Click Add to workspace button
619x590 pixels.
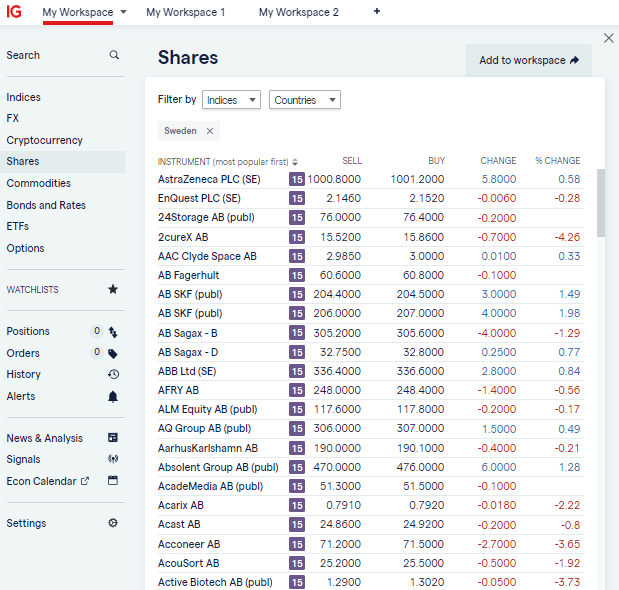click(529, 60)
